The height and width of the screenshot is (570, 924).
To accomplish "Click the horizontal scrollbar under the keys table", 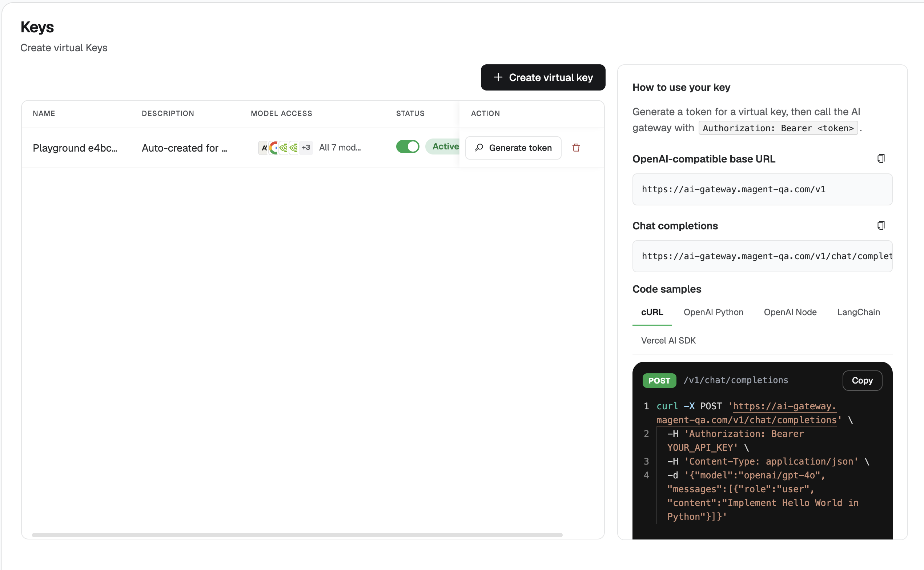I will (297, 535).
